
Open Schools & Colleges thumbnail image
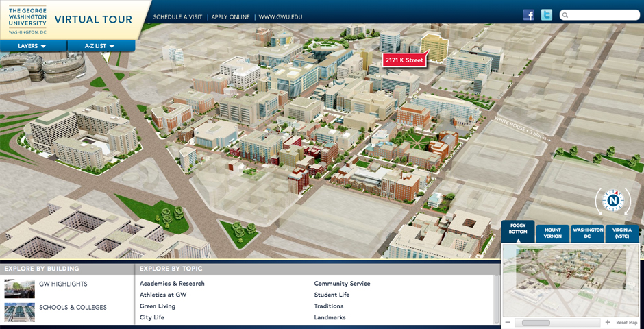point(19,312)
